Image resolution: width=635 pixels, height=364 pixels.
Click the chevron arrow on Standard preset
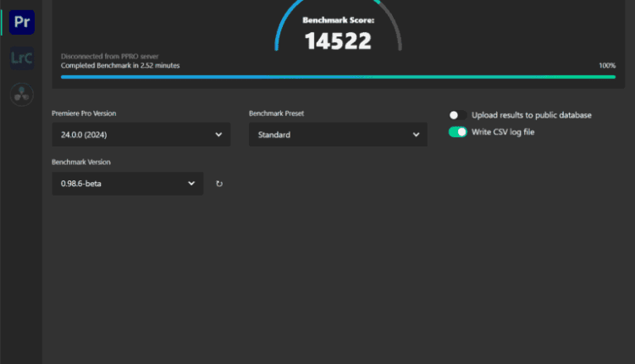(x=416, y=135)
